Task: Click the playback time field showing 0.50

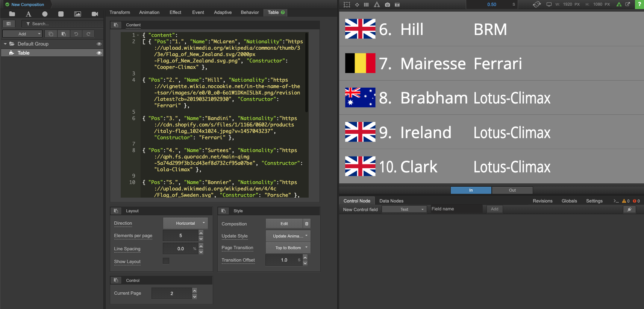Action: click(492, 5)
